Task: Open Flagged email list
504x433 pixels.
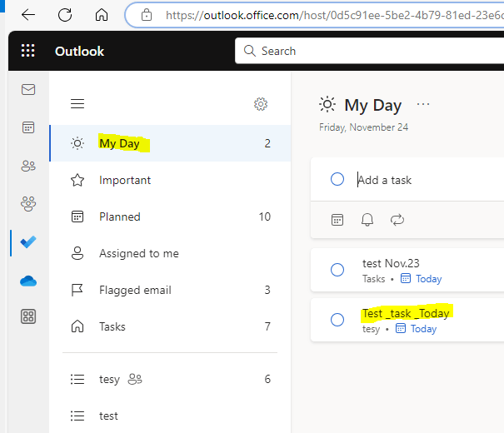Action: tap(135, 290)
